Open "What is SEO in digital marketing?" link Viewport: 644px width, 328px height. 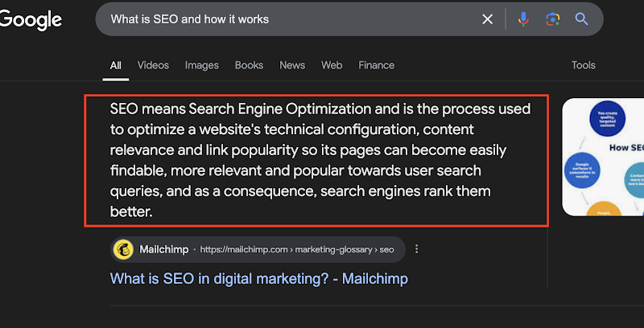coord(259,279)
